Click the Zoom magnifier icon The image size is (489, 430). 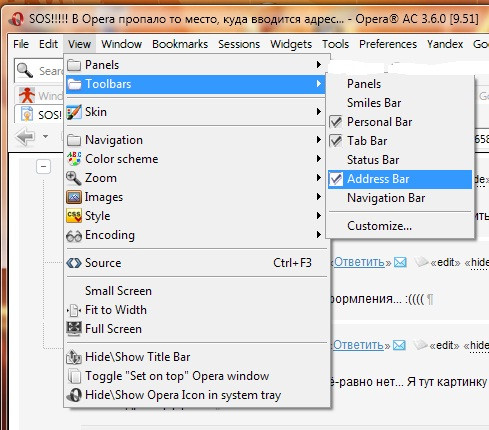point(74,178)
